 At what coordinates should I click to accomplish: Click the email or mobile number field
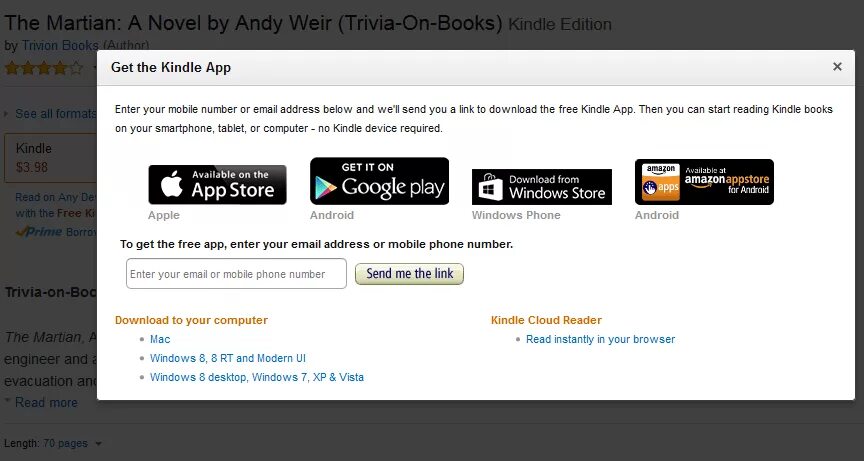pos(236,274)
